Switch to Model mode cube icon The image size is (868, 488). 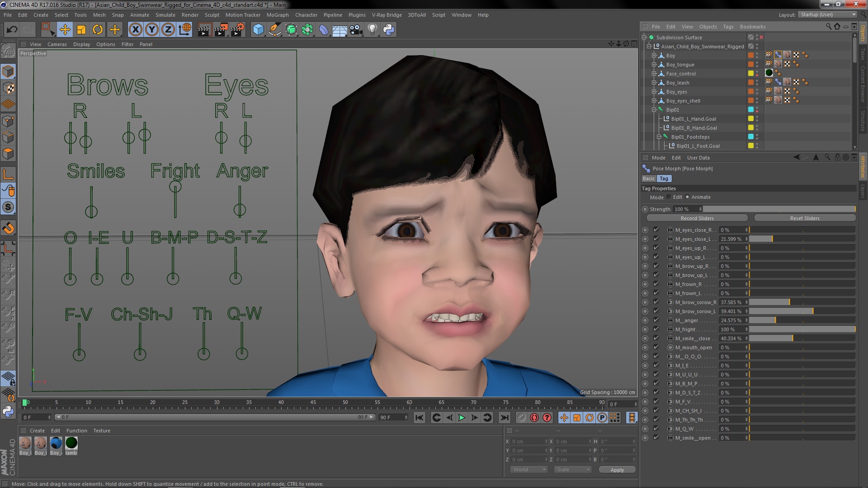8,71
